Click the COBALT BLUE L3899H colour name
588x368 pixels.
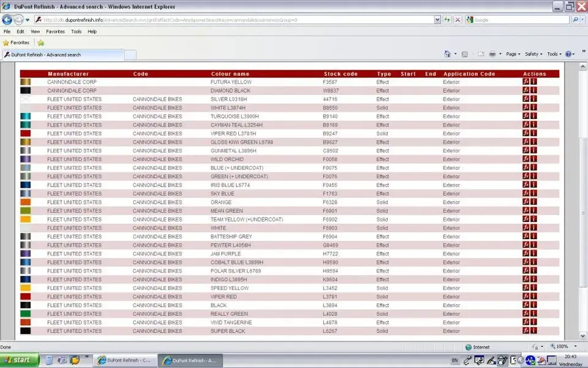pos(236,262)
